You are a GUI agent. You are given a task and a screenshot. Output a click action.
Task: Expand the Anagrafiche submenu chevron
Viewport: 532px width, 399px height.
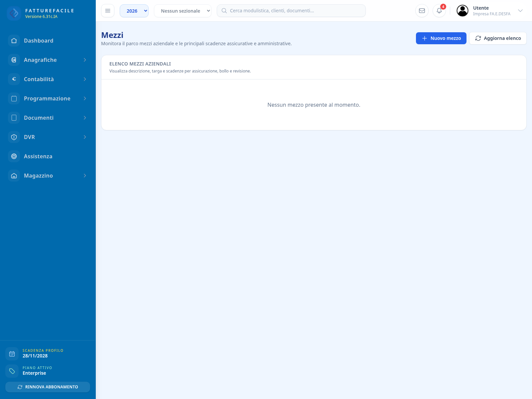click(85, 60)
